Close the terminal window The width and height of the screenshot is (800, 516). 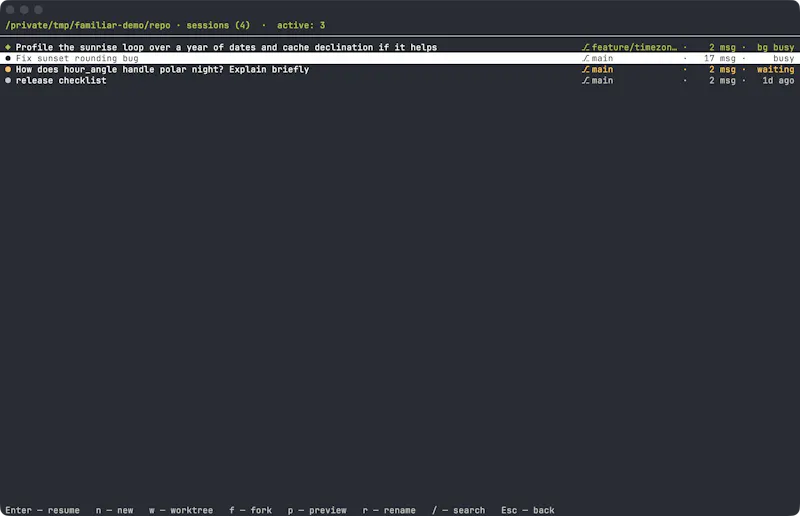[10, 10]
